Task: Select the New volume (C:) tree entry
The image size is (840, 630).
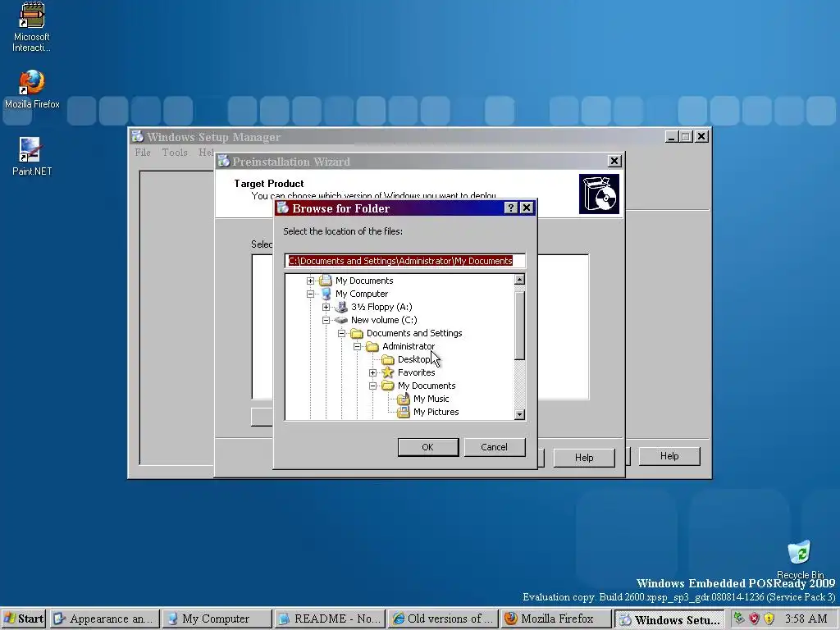Action: [384, 320]
